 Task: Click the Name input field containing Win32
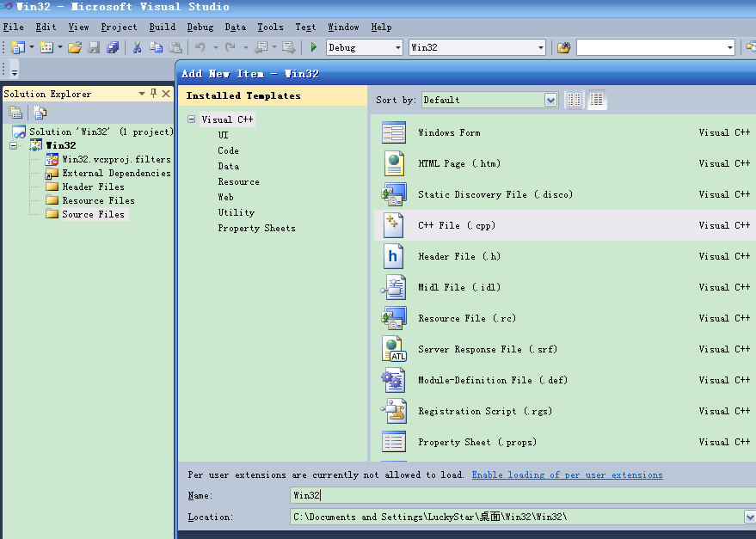[x=523, y=495]
